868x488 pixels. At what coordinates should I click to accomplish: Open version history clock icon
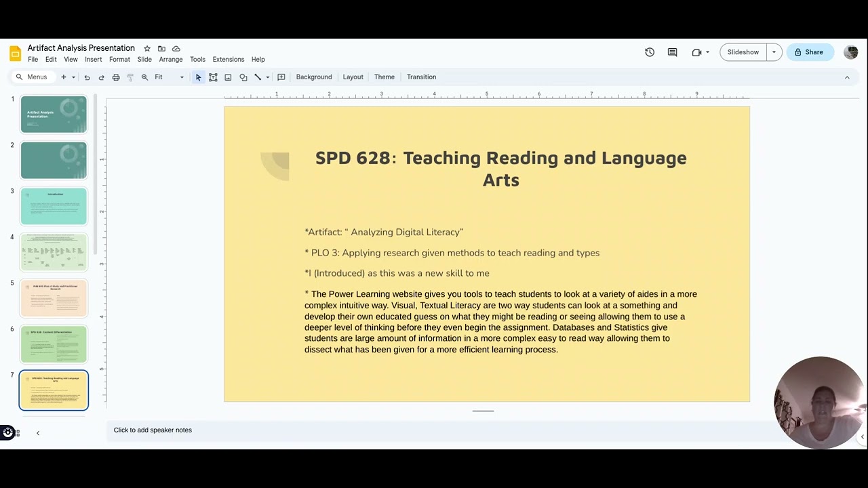(x=650, y=52)
